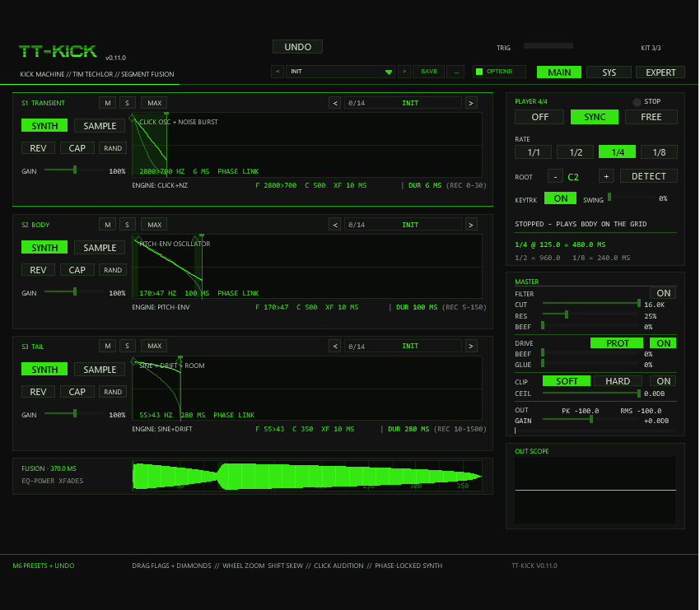Set player mode to OFF
700x610 pixels.
[x=539, y=117]
